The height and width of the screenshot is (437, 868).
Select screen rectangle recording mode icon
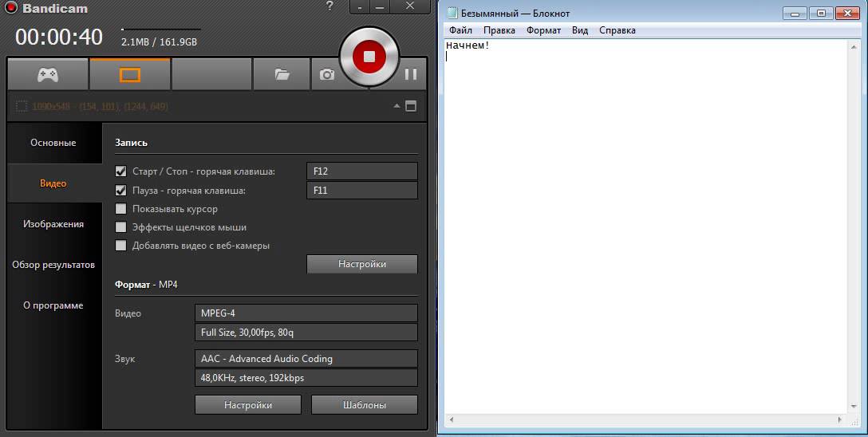pyautogui.click(x=130, y=74)
